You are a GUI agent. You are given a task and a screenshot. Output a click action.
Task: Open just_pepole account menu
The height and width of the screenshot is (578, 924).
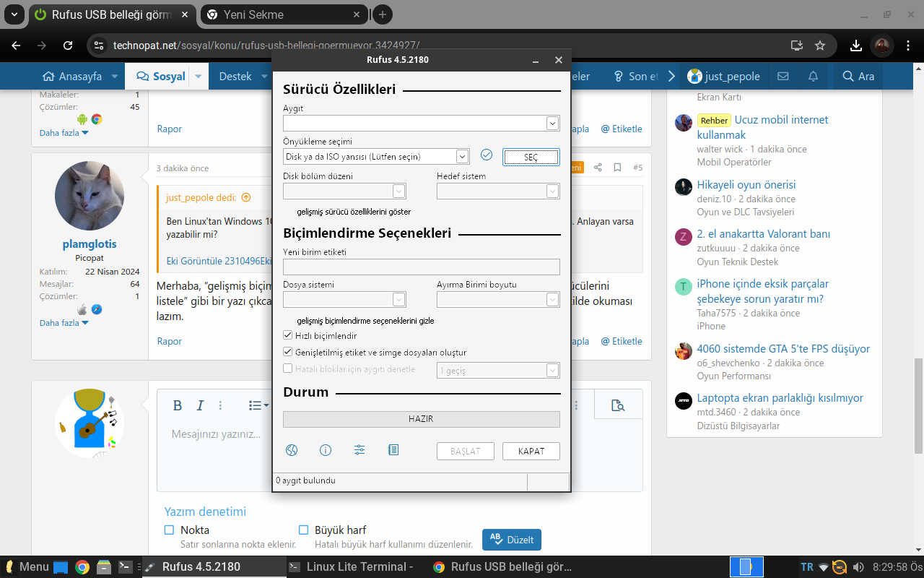point(723,76)
